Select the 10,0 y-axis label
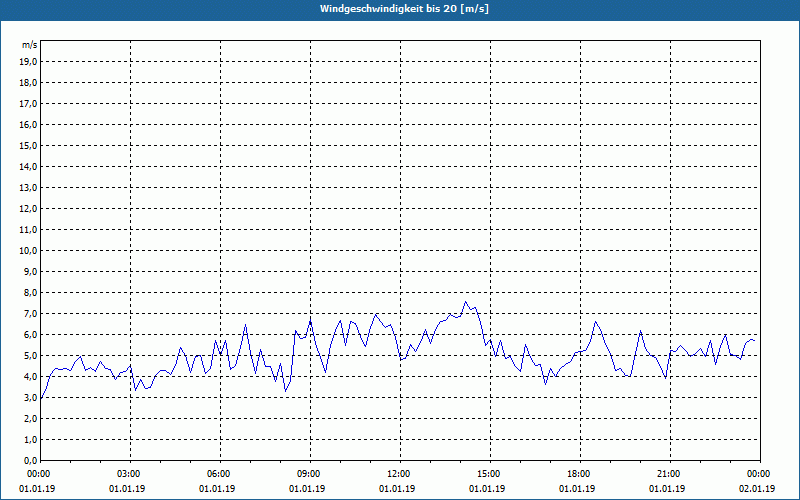Screen dimensions: 800x500 click(28, 251)
